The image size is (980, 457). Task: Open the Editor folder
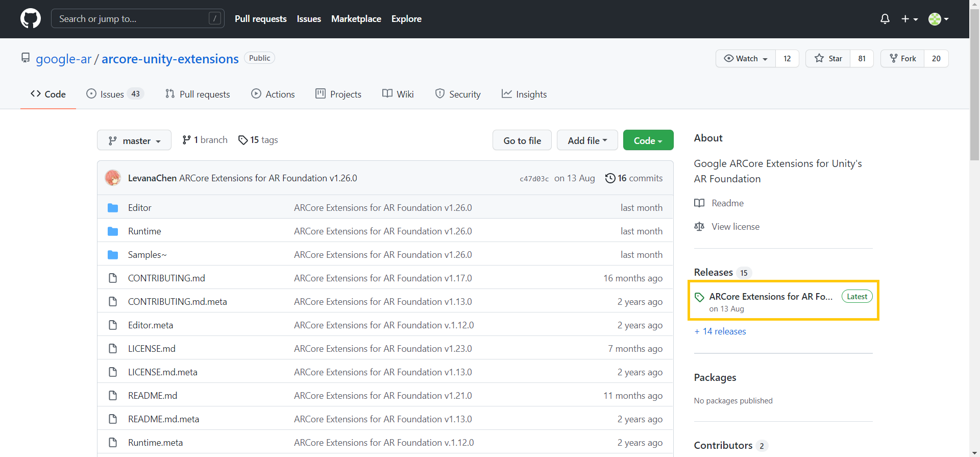pos(139,208)
